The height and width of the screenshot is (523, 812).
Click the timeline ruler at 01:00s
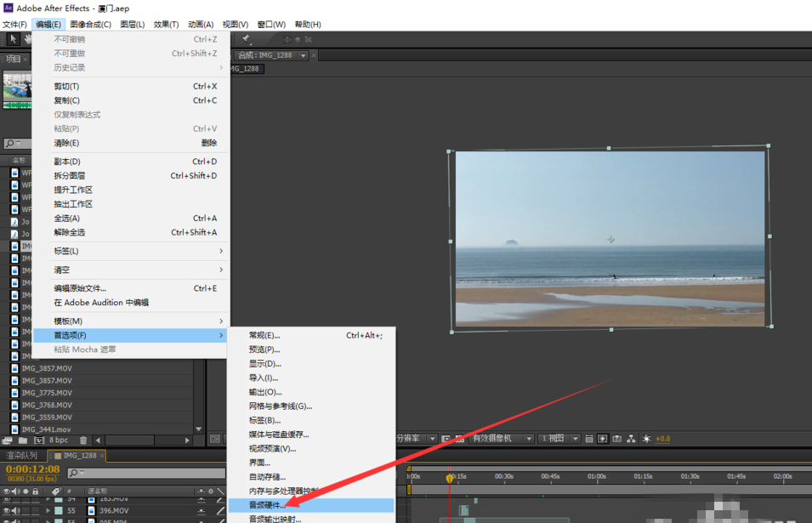coord(597,476)
